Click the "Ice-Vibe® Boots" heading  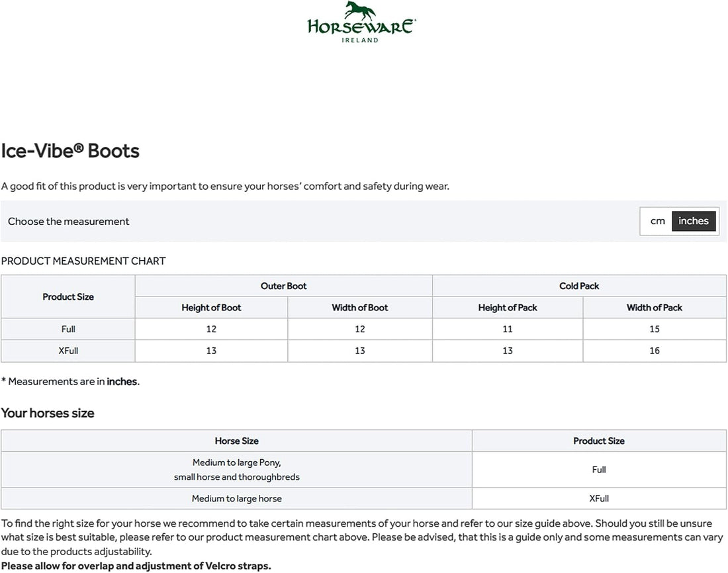pos(70,151)
